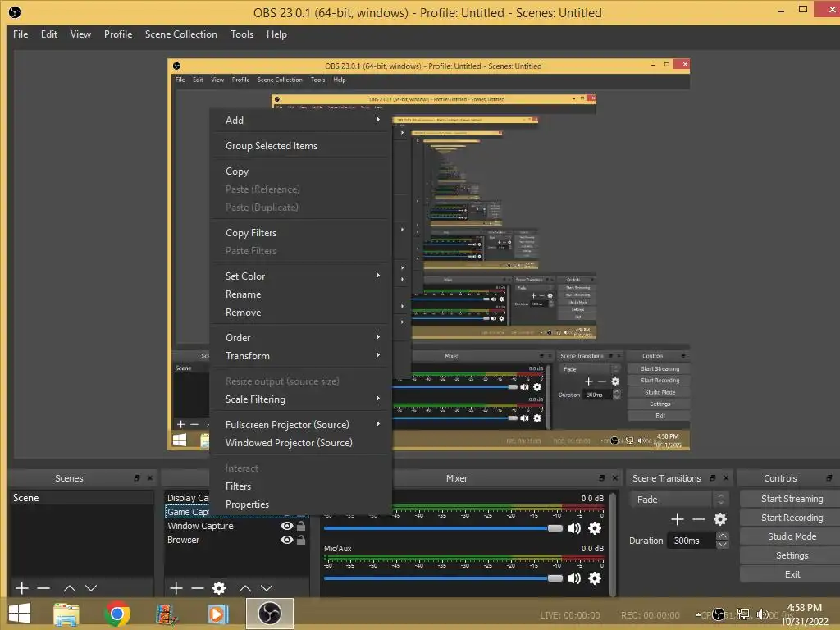Open the system tray volume icon
This screenshot has height=630, width=840.
[762, 614]
